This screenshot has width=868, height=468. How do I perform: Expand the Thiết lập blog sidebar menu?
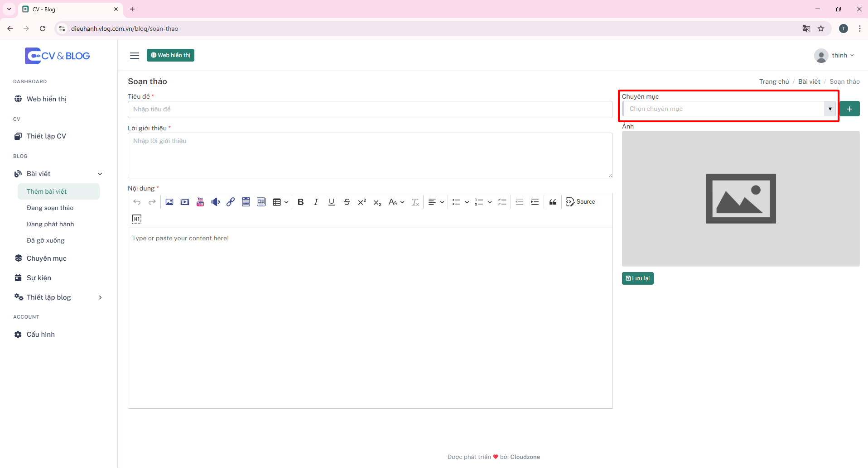click(x=58, y=297)
